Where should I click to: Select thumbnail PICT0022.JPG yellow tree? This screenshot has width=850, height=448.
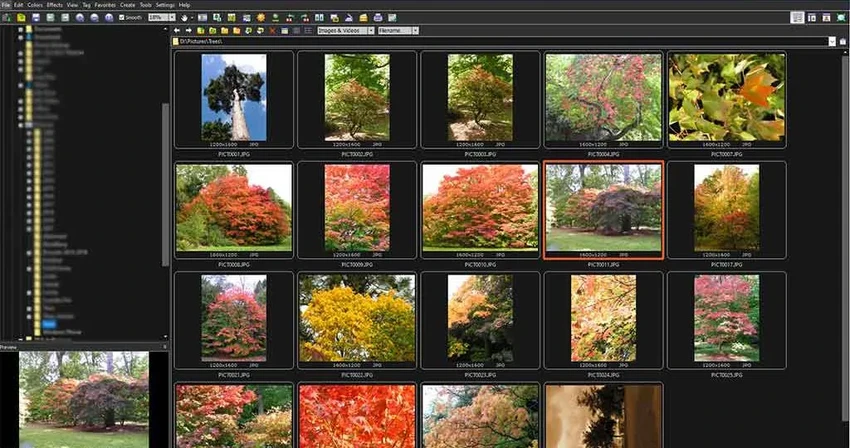pyautogui.click(x=357, y=318)
